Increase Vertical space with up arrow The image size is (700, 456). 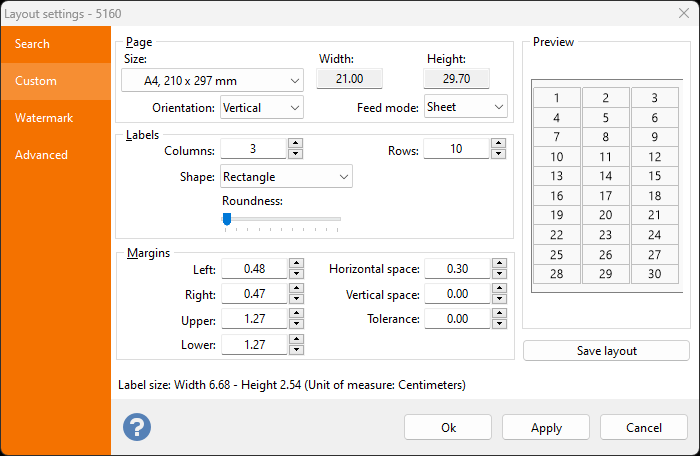click(498, 290)
